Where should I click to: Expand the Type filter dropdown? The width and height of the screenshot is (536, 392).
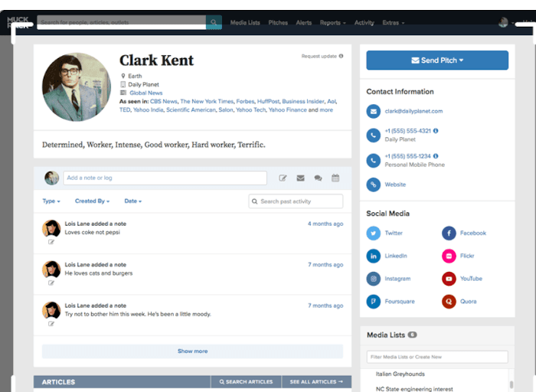click(50, 201)
